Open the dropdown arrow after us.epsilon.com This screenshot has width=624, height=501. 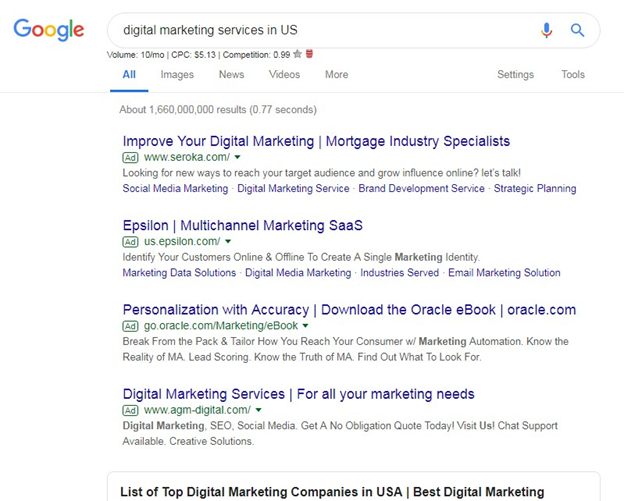[x=228, y=242]
